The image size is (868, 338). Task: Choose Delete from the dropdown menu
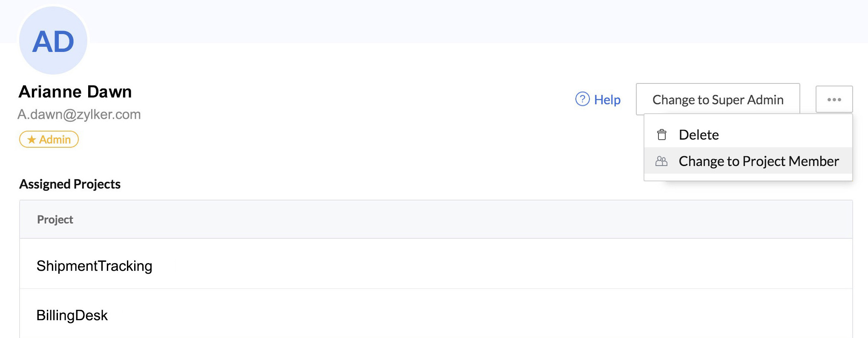pyautogui.click(x=698, y=135)
